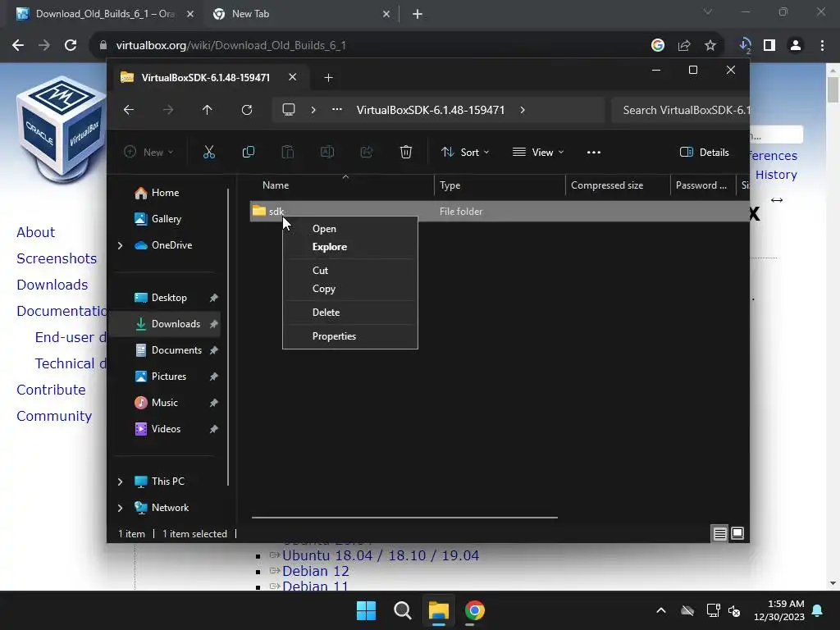840x630 pixels.
Task: Open the History link on VirtualBox page
Action: click(776, 175)
